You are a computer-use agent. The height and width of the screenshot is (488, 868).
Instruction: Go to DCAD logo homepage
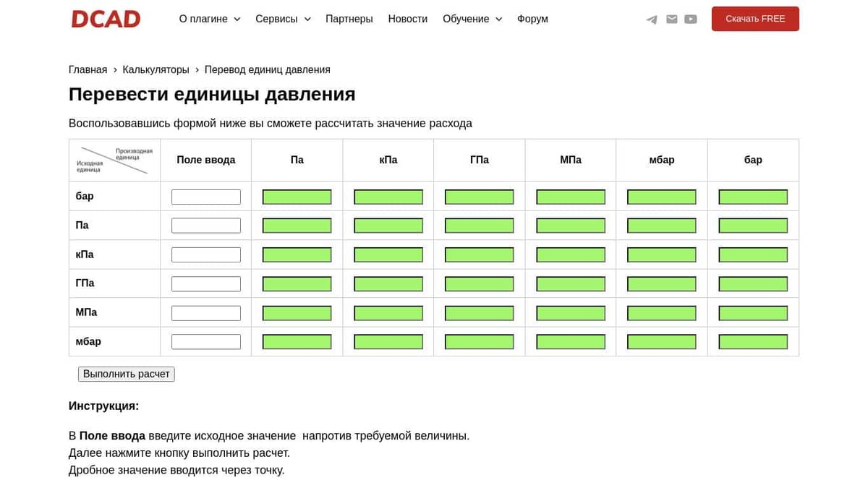point(106,19)
